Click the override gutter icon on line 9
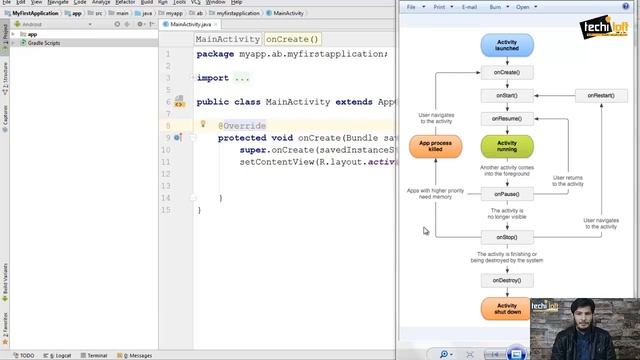The height and width of the screenshot is (360, 640). tap(178, 138)
